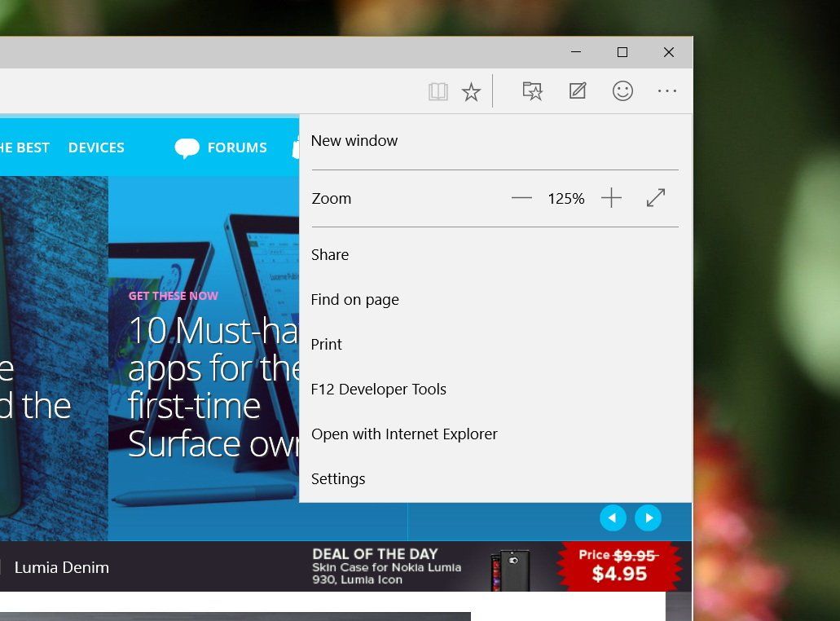
Task: Increase zoom with the plus control
Action: 611,198
